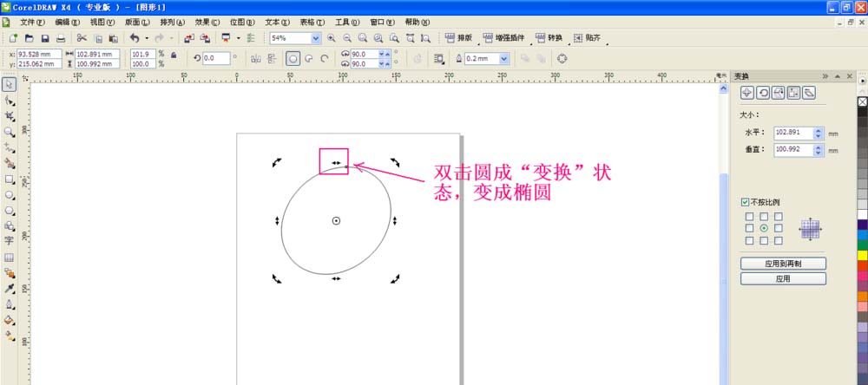Image resolution: width=868 pixels, height=385 pixels.
Task: Select the Pick tool in the toolbox
Action: click(10, 84)
